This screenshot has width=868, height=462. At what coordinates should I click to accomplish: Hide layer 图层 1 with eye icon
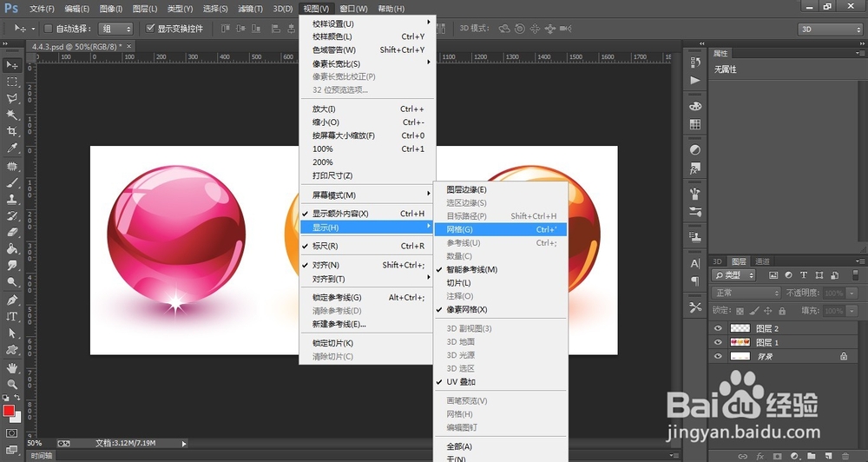coord(718,342)
